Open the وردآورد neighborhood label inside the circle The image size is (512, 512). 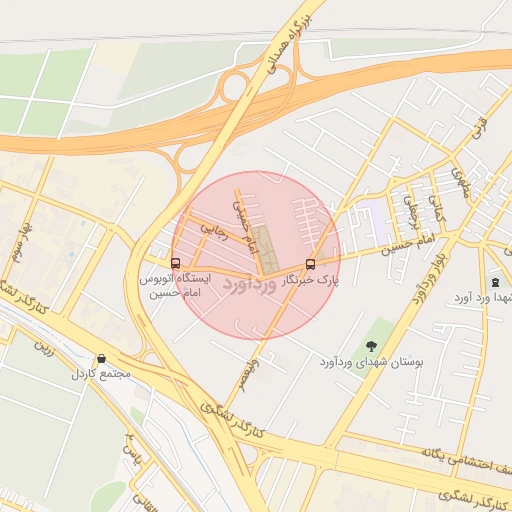249,284
